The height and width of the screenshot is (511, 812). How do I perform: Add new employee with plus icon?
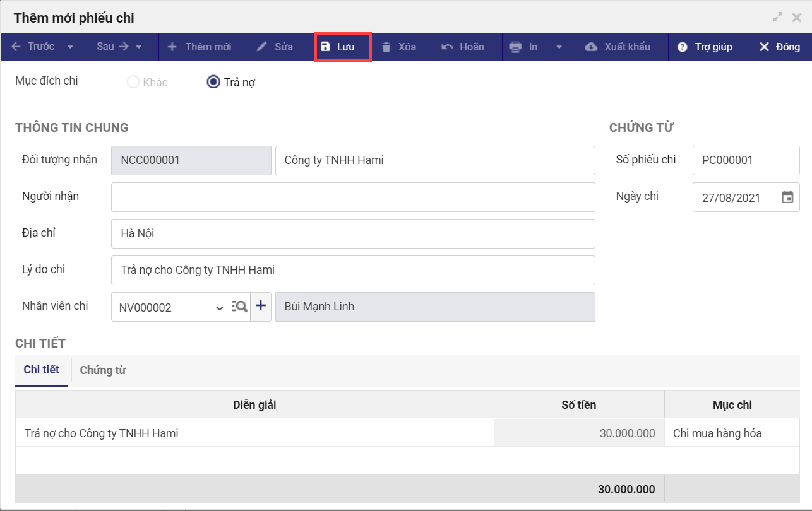pyautogui.click(x=261, y=307)
